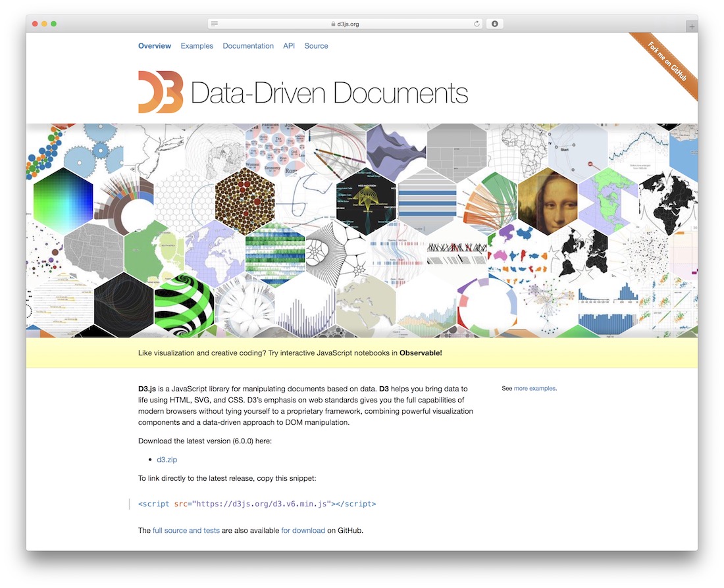
Task: Open the Examples nav link
Action: tap(197, 45)
